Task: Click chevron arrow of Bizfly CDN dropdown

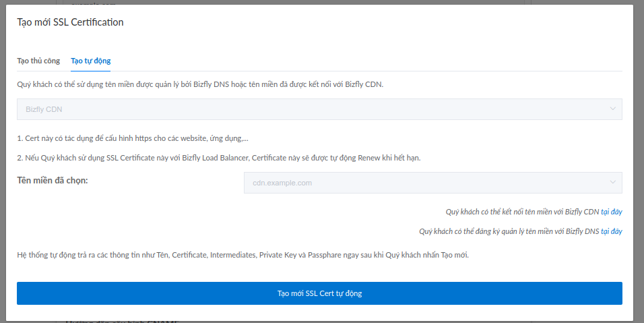Action: (x=612, y=109)
